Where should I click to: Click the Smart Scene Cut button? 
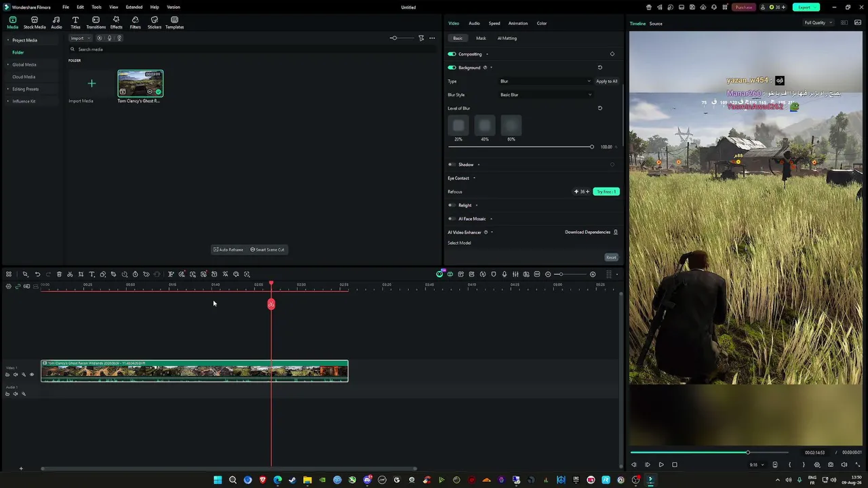267,249
